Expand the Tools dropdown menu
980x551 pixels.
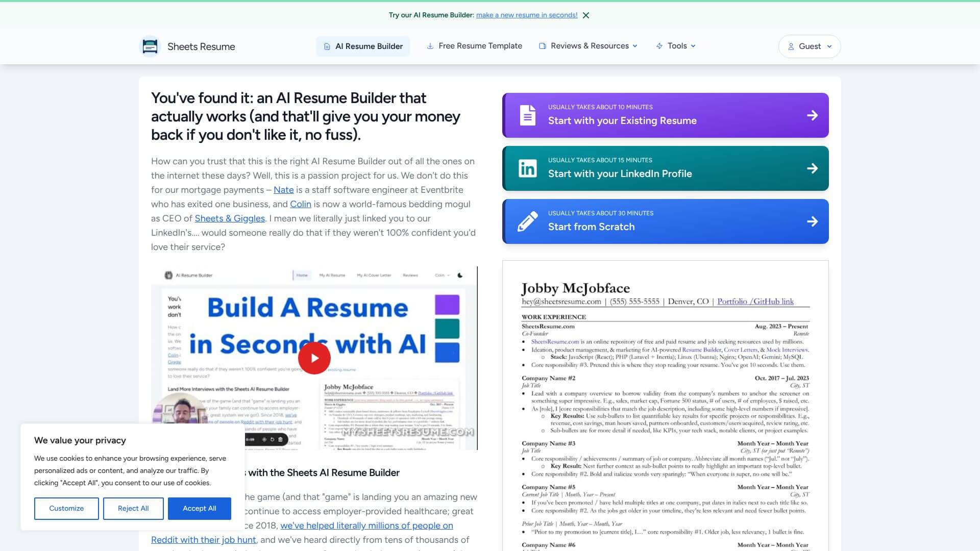[676, 46]
